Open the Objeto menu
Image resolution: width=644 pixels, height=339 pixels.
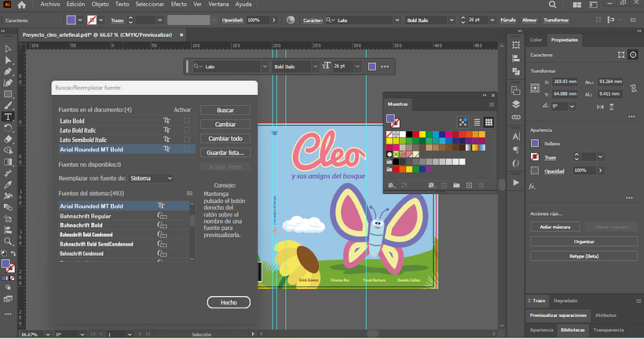tap(101, 4)
